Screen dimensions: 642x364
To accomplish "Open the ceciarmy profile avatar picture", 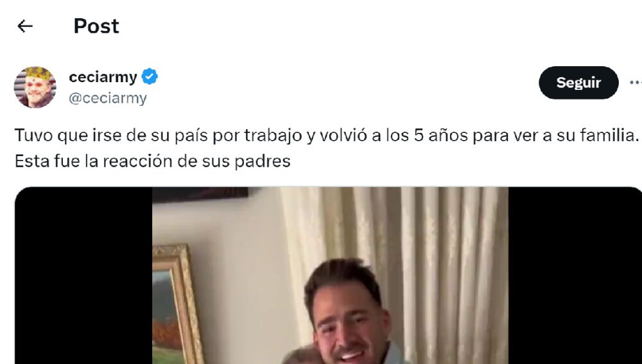I will (35, 87).
